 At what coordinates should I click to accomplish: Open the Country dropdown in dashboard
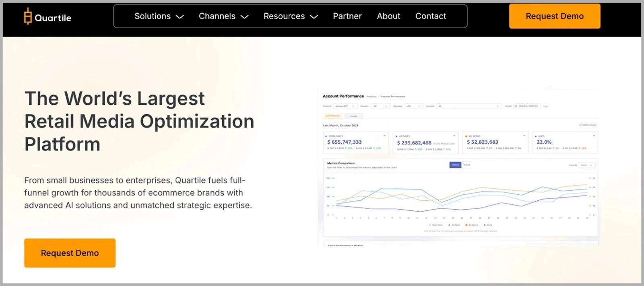[381, 106]
